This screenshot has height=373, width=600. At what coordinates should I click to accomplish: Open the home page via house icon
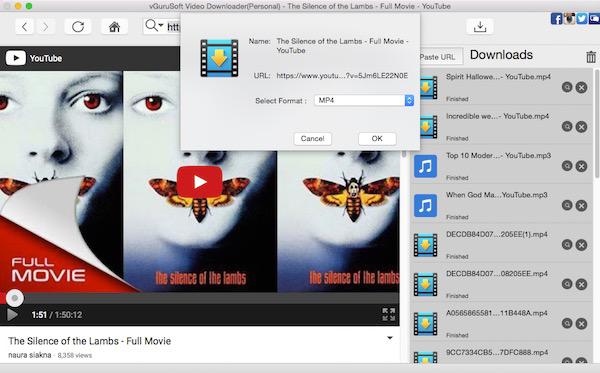(114, 27)
